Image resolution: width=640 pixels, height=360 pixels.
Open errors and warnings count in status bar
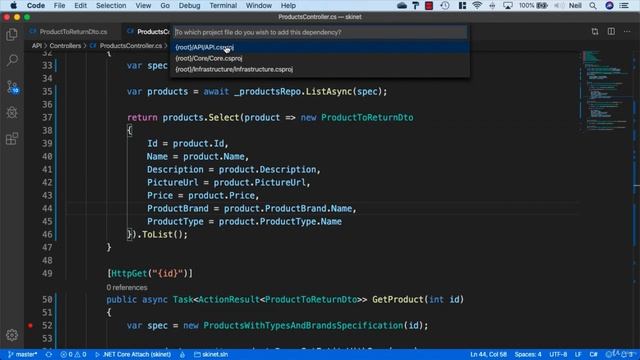[73, 354]
